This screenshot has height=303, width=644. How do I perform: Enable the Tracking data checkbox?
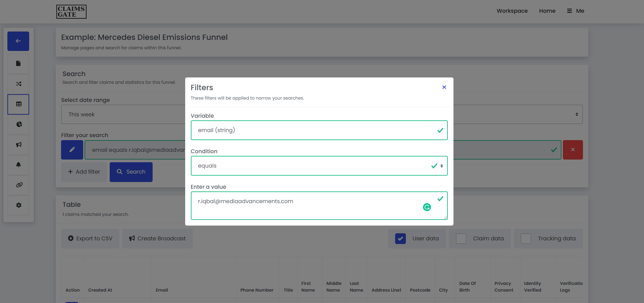(526, 239)
